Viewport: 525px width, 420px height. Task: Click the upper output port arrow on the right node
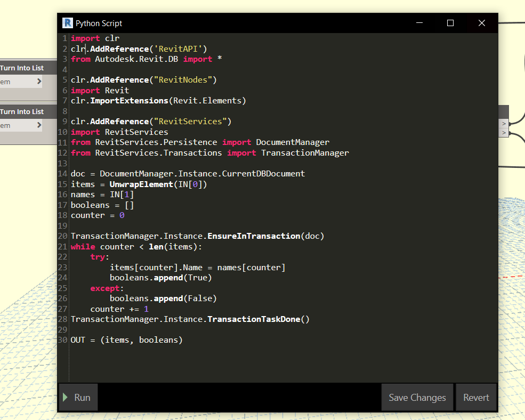tap(504, 124)
